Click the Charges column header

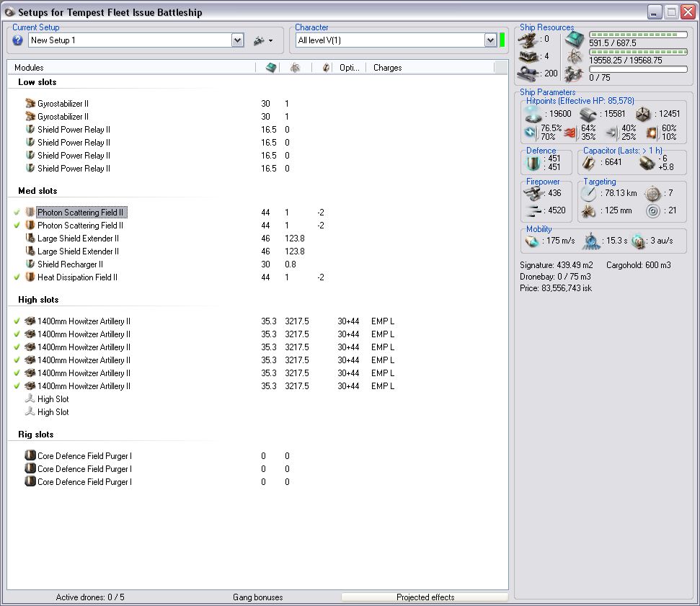[388, 68]
